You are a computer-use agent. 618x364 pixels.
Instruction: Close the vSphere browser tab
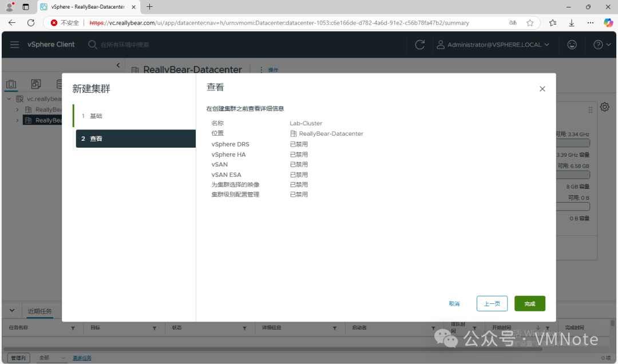tap(133, 7)
